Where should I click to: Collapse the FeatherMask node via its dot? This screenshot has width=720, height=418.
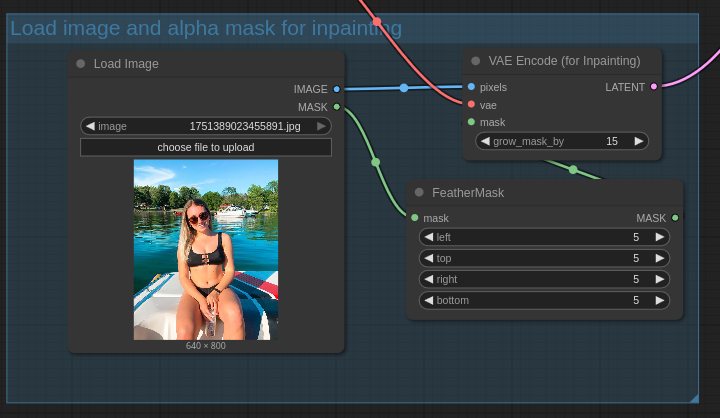[419, 192]
